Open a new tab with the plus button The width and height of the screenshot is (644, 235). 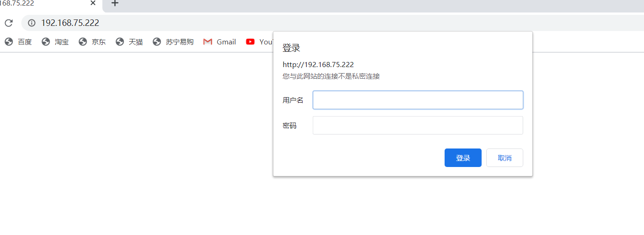click(115, 3)
